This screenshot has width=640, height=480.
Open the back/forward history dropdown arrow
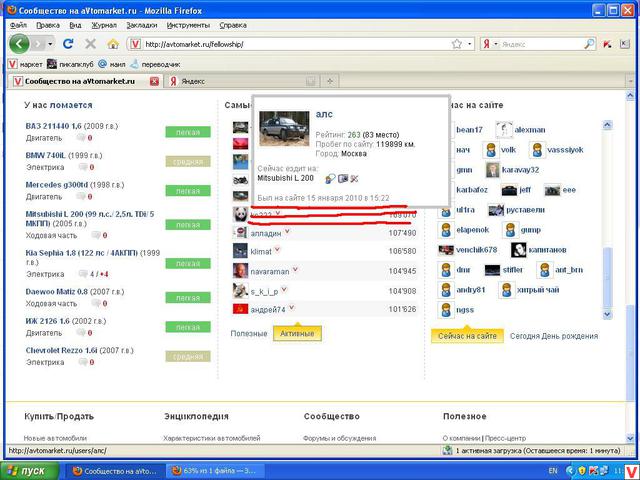[x=50, y=44]
